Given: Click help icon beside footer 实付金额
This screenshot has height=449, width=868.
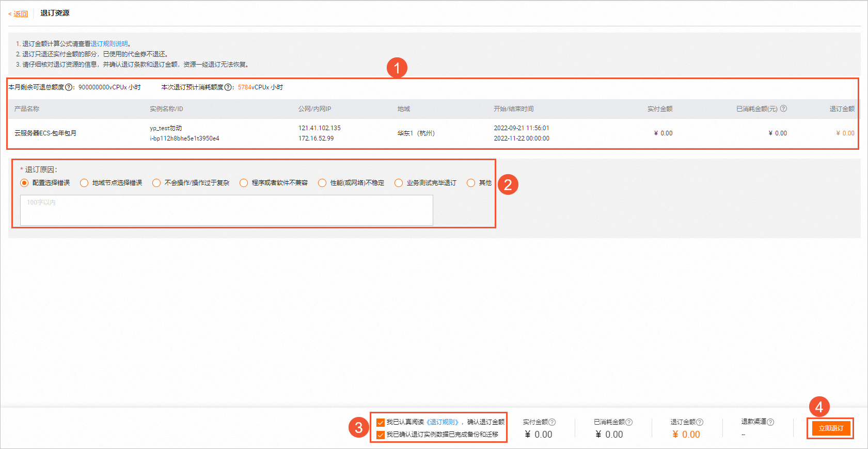Looking at the screenshot, I should (x=552, y=422).
